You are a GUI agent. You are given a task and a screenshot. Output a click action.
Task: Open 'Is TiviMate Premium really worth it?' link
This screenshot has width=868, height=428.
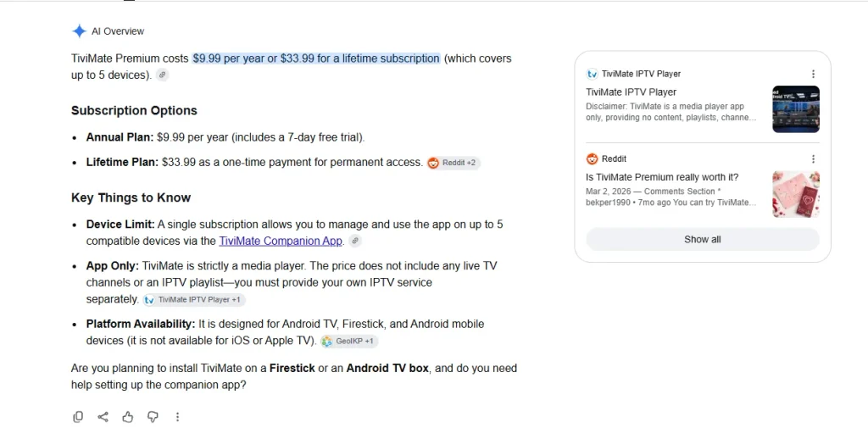662,177
